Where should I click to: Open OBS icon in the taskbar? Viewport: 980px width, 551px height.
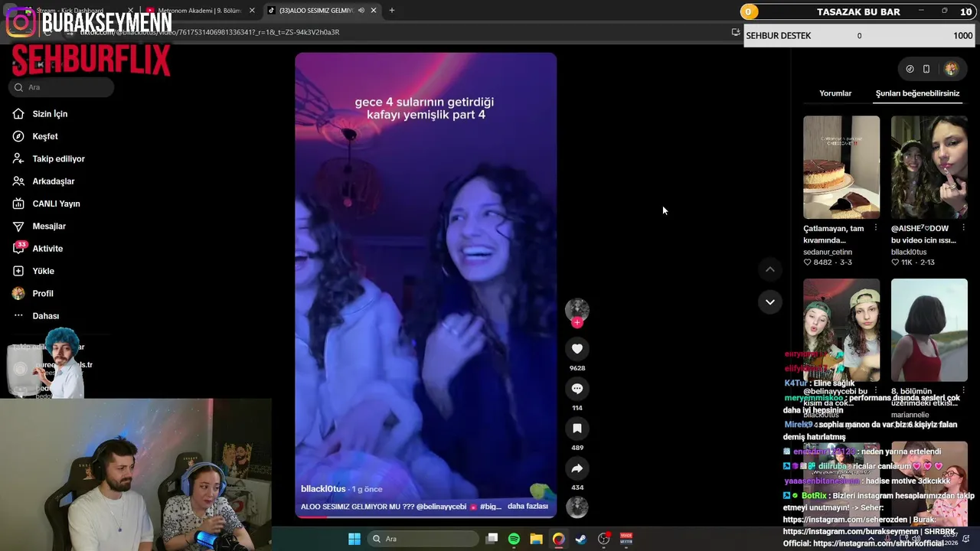click(604, 539)
